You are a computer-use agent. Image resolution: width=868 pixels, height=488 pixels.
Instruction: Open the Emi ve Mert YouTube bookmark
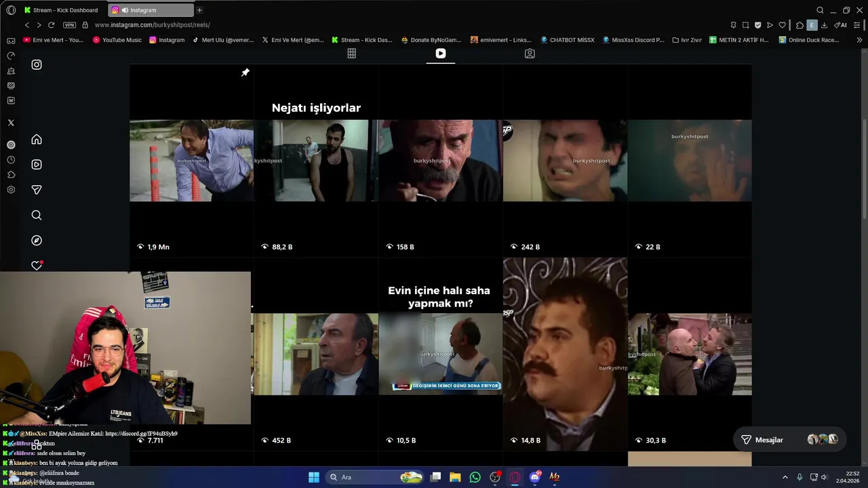[53, 40]
